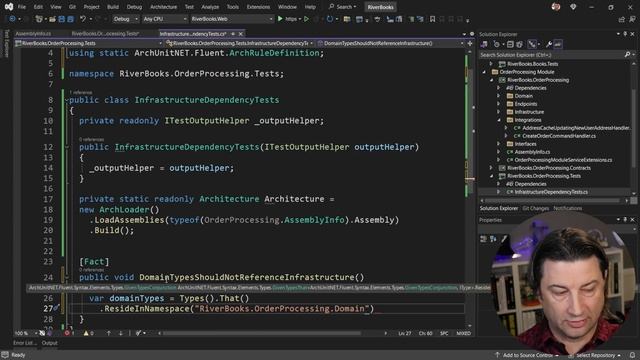
Task: Click the Search Solution Explorer input field
Action: point(551,54)
